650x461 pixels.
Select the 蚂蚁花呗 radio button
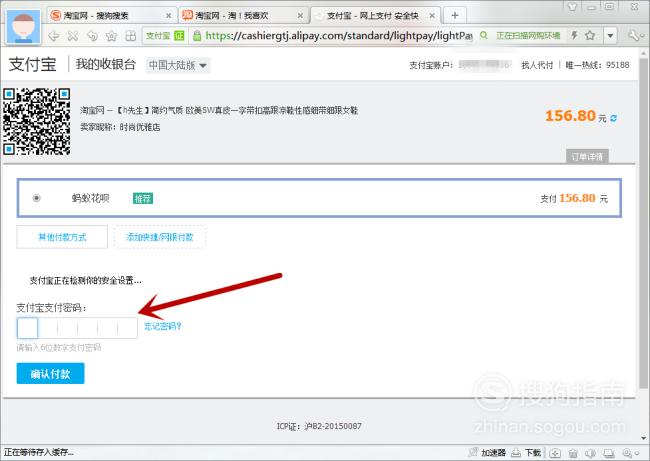[36, 198]
